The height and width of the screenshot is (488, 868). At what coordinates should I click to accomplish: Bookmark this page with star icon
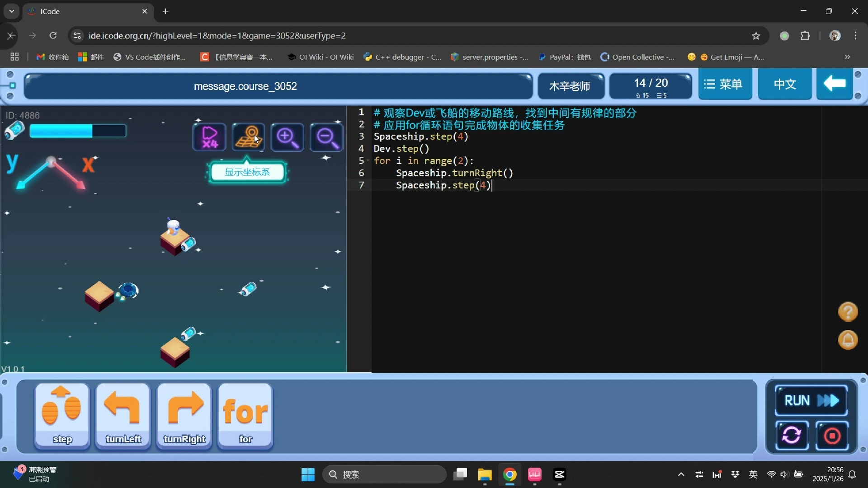click(756, 36)
